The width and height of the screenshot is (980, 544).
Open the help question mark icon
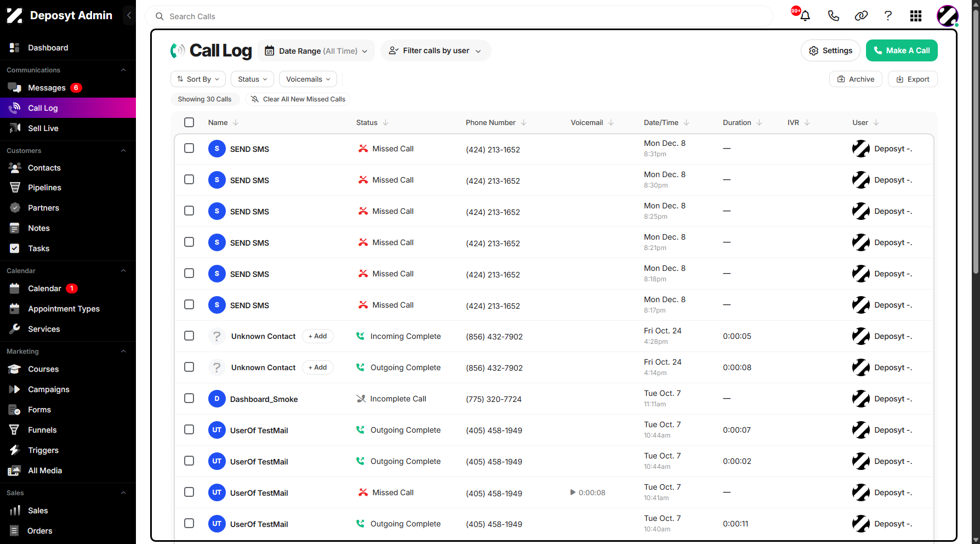pyautogui.click(x=888, y=16)
